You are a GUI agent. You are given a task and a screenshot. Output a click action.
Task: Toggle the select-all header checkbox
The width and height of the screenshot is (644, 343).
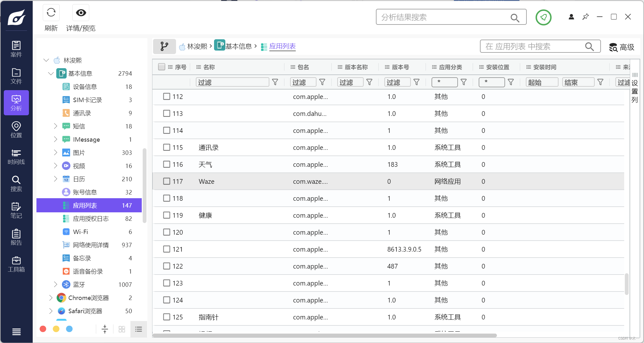tap(162, 67)
